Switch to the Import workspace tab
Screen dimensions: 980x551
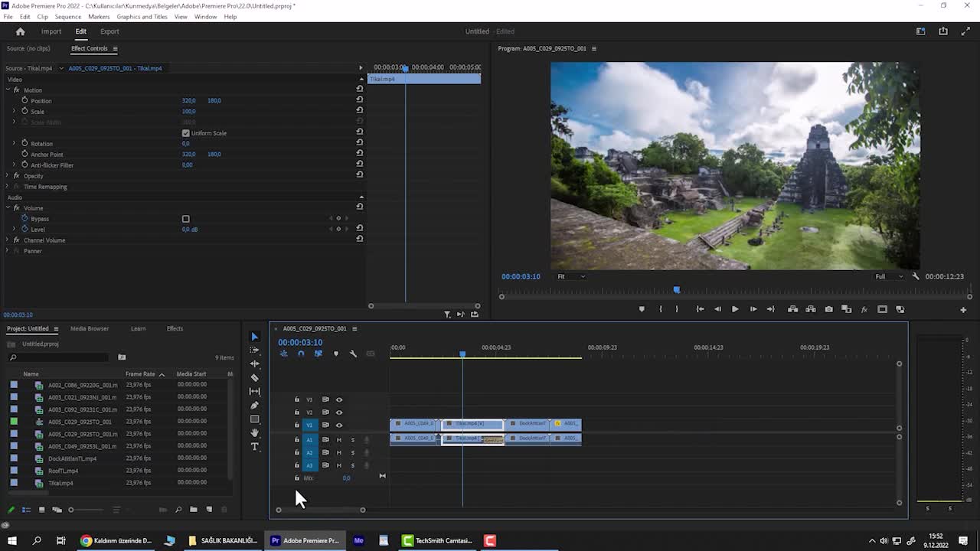[51, 31]
